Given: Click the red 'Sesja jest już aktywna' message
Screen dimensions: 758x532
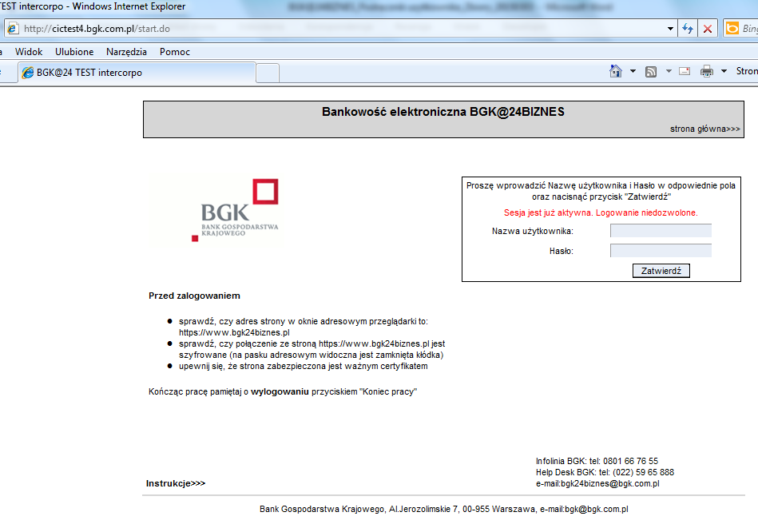Looking at the screenshot, I should click(601, 212).
